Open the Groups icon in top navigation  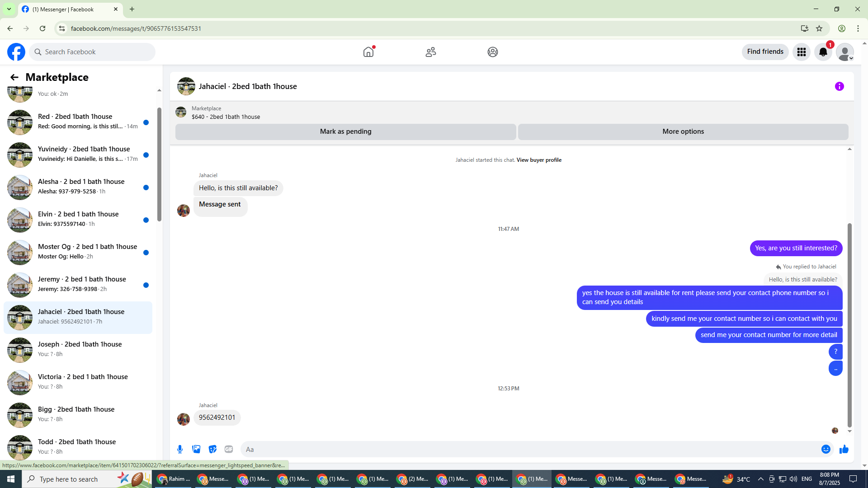click(493, 52)
